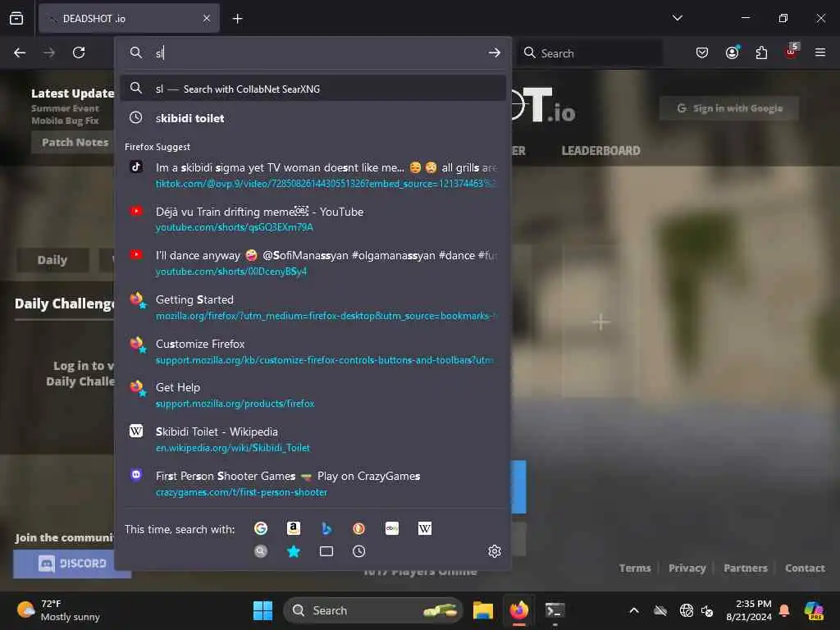The height and width of the screenshot is (630, 840).
Task: Open the TikTok skibidi sigma suggestion
Action: point(313,176)
